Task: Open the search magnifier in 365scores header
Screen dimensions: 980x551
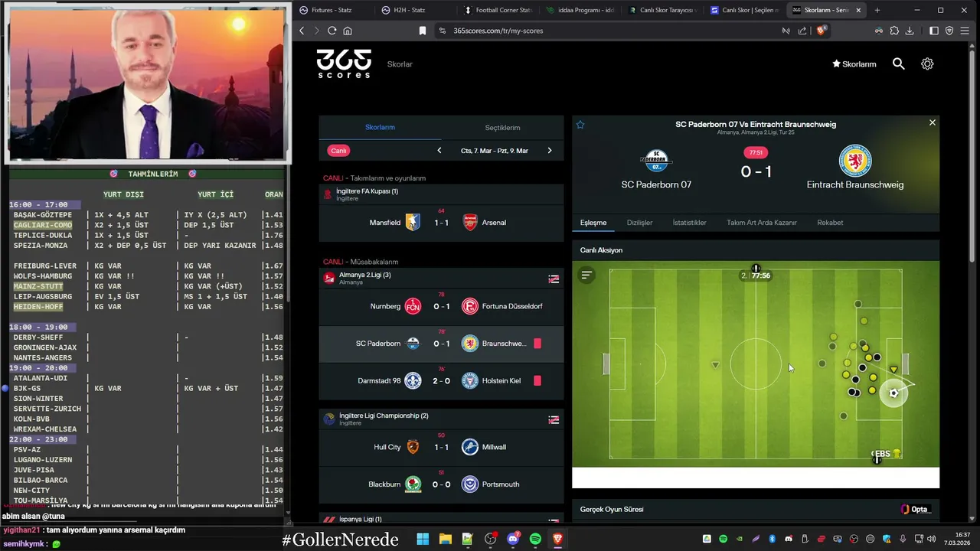Action: click(x=899, y=64)
